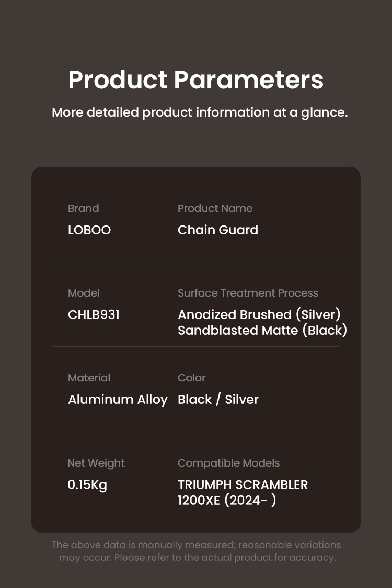Click the Compatible Models label
Image resolution: width=392 pixels, height=588 pixels.
[228, 463]
